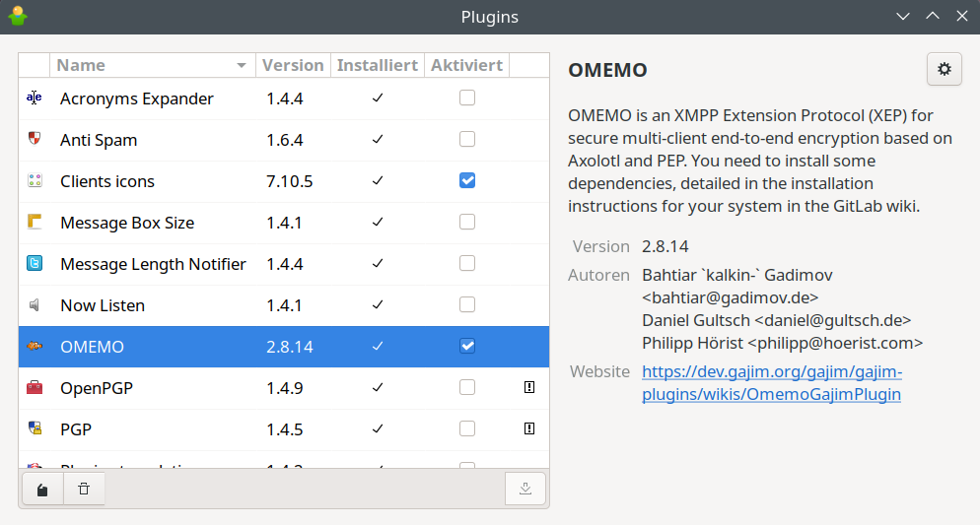Open the OmemoGajimPlugin wiki website link
Screen dimensions: 980x525
tap(772, 383)
